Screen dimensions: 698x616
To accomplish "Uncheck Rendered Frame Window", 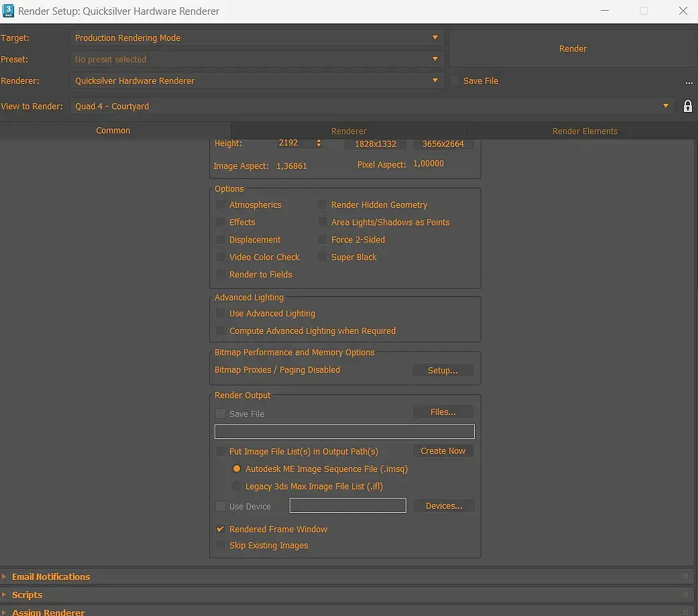I will pyautogui.click(x=221, y=530).
